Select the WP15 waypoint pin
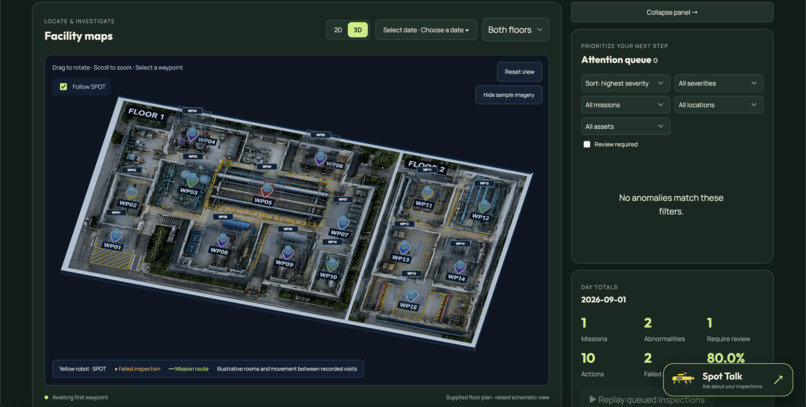 click(412, 295)
